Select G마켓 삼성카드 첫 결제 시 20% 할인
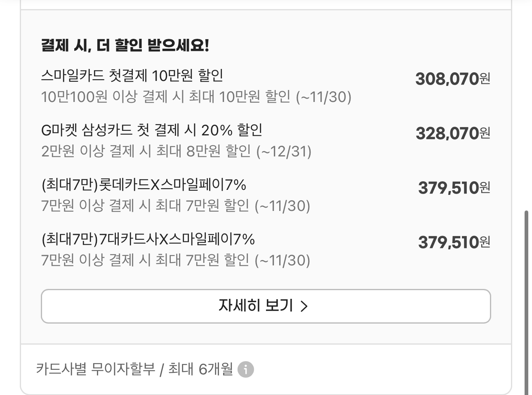Viewport: 532px width, 395px height. (152, 130)
